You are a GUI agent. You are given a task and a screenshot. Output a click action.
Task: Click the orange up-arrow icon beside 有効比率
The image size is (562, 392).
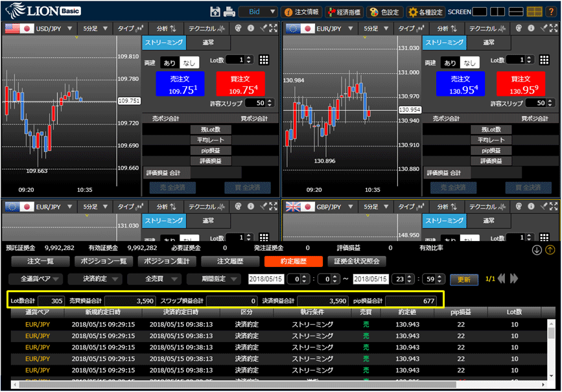[x=550, y=250]
